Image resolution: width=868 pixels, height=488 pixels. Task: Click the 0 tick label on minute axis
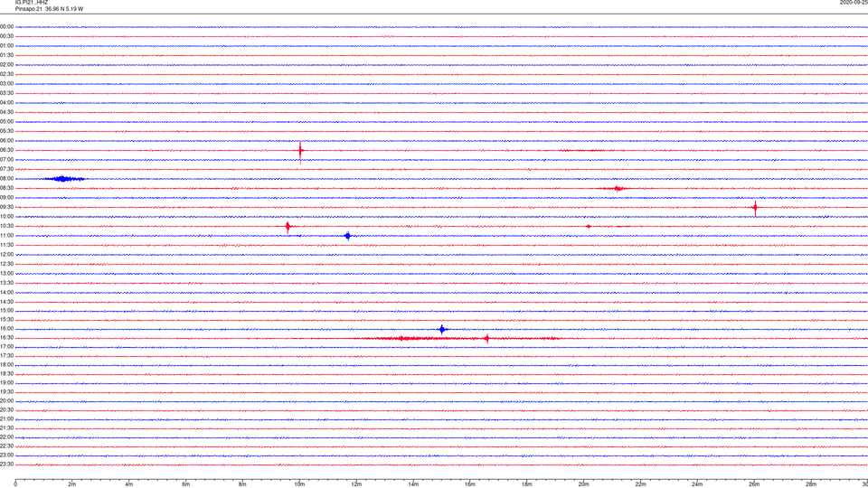pyautogui.click(x=15, y=484)
